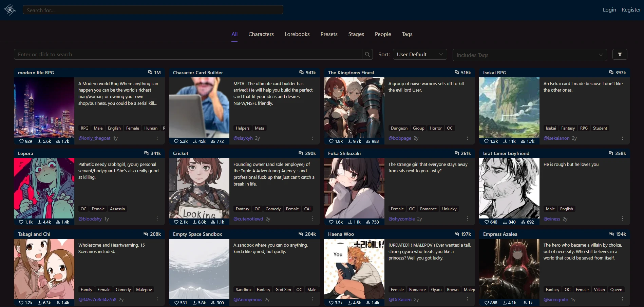Open three-dot menu on Fuka Shikuzaki card
Image resolution: width=644 pixels, height=307 pixels.
pyautogui.click(x=467, y=218)
